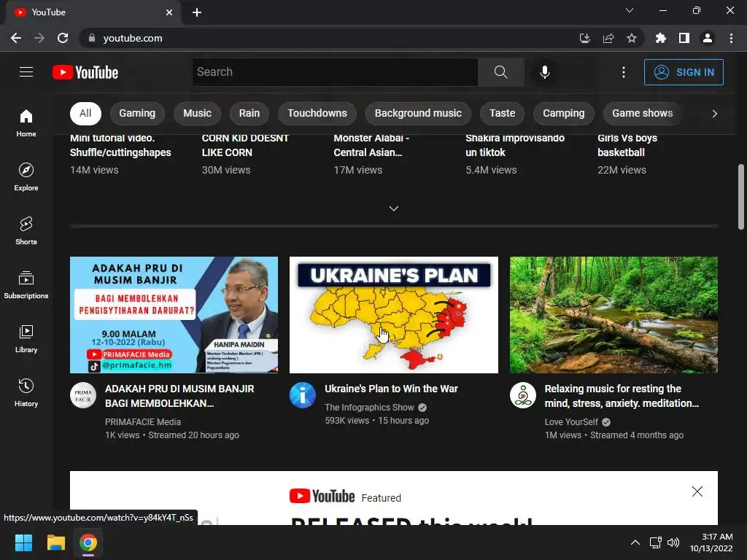Select the Touchdowns filter chip

point(317,113)
